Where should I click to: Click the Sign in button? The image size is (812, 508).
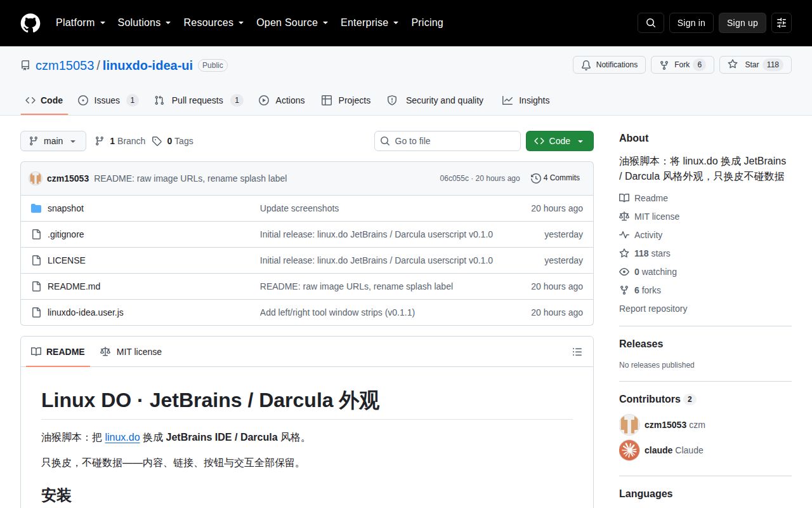click(691, 23)
